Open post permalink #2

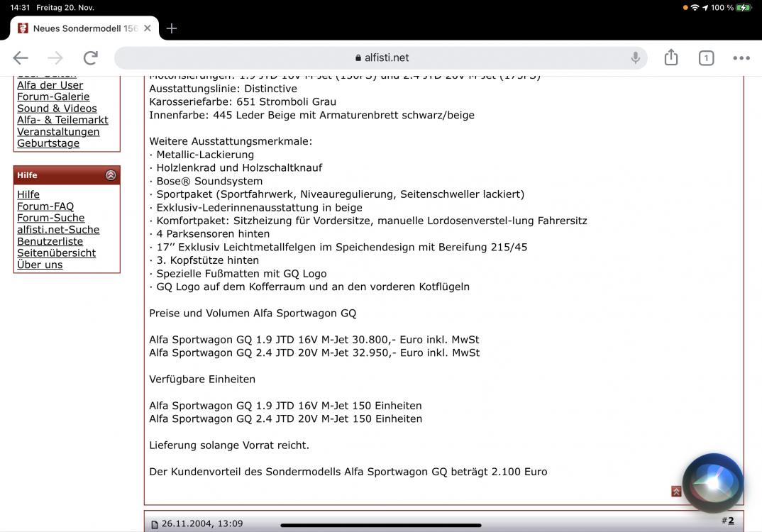(730, 521)
